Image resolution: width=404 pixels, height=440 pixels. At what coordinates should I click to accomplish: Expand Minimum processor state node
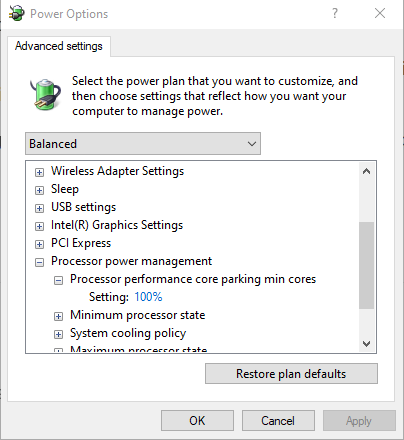[58, 316]
